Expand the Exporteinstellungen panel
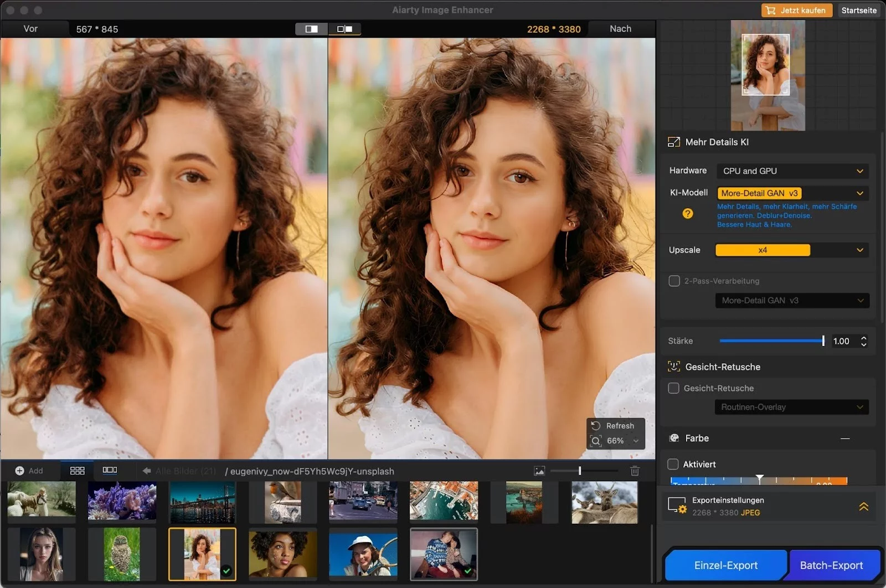886x588 pixels. (x=863, y=507)
